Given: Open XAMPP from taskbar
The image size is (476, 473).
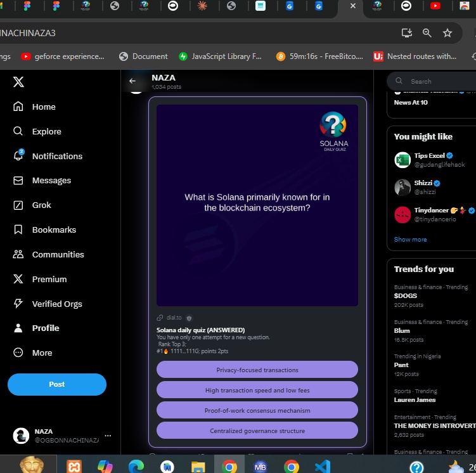Looking at the screenshot, I should pyautogui.click(x=74, y=466).
